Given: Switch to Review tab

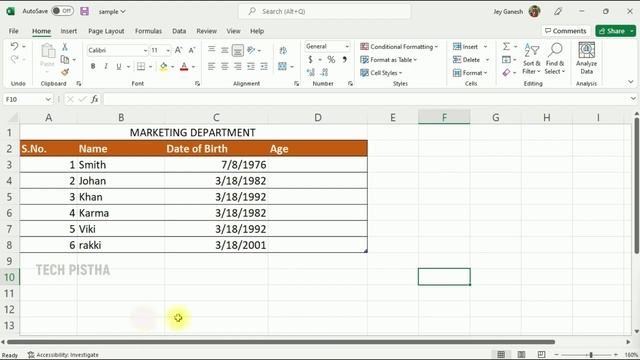Looking at the screenshot, I should (x=207, y=31).
